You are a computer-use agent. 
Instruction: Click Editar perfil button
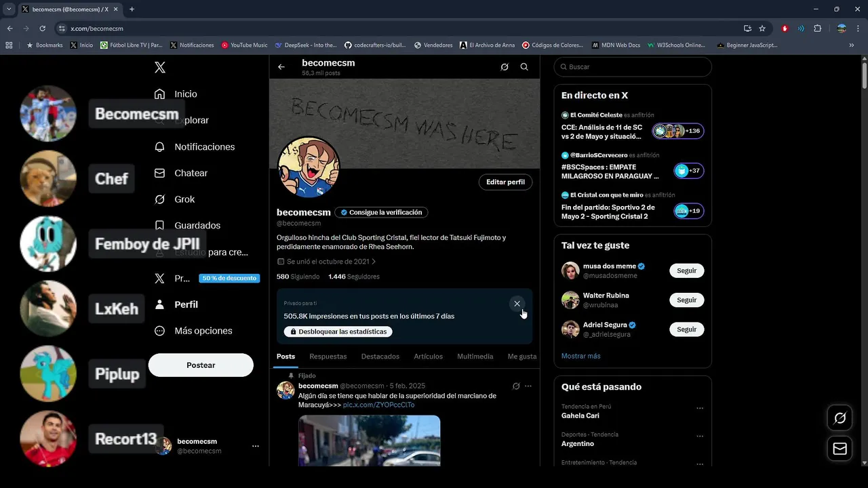point(506,182)
